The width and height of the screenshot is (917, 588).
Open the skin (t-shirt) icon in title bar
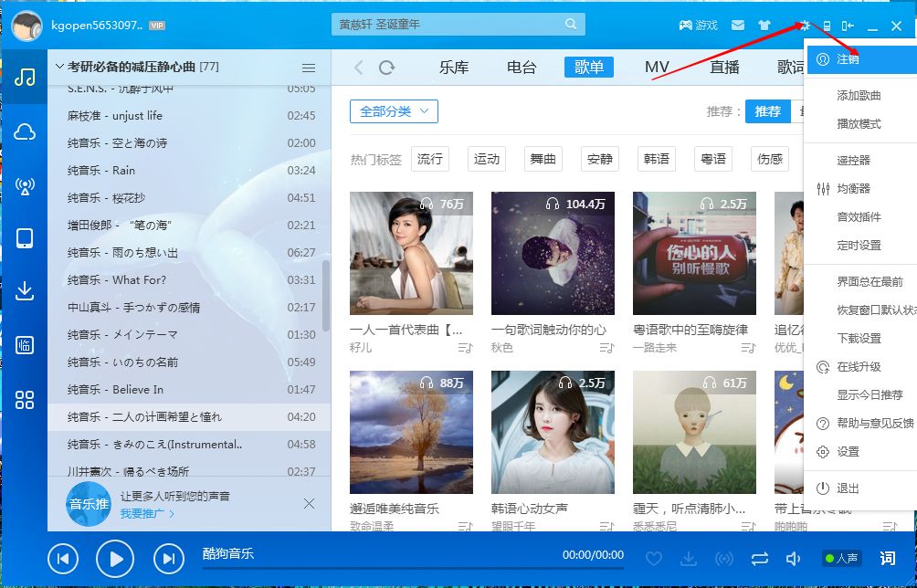point(764,26)
